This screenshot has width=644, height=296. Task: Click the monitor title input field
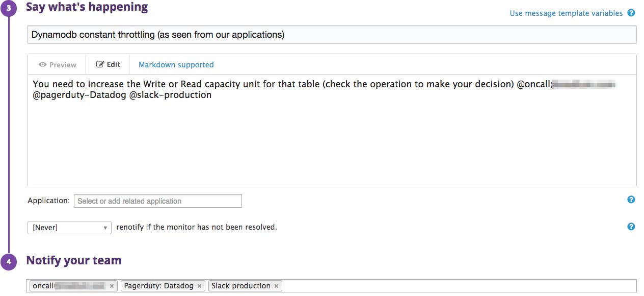click(331, 34)
